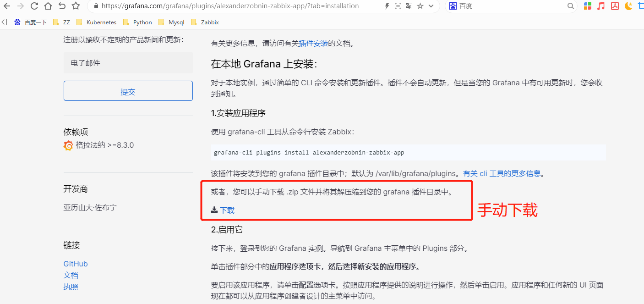
Task: Click the 1.安装应用程序 heading
Action: click(x=238, y=113)
